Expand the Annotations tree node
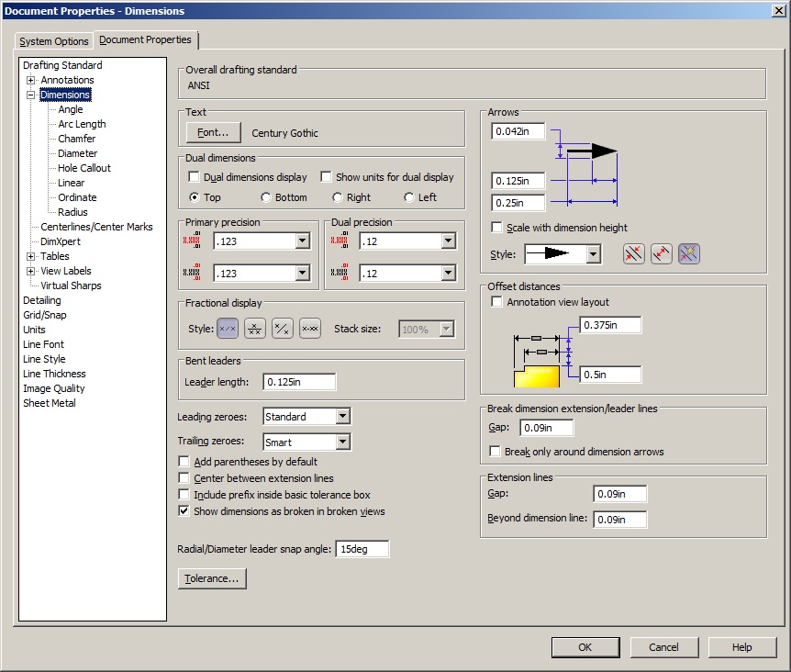The width and height of the screenshot is (791, 672). 31,80
